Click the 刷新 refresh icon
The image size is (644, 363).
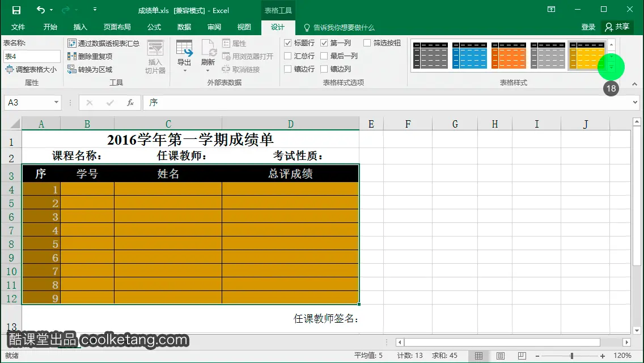point(208,49)
